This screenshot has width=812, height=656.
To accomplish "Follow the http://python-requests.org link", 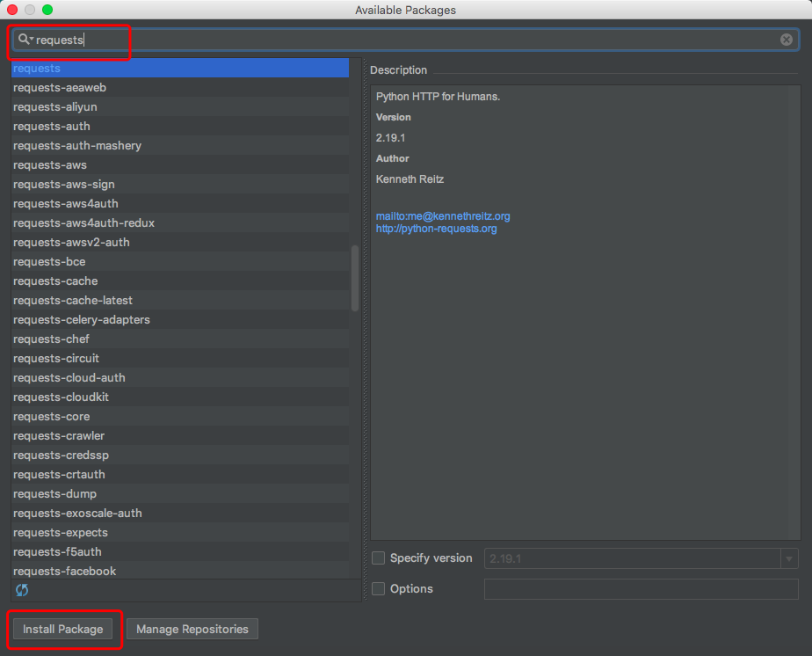I will [436, 229].
